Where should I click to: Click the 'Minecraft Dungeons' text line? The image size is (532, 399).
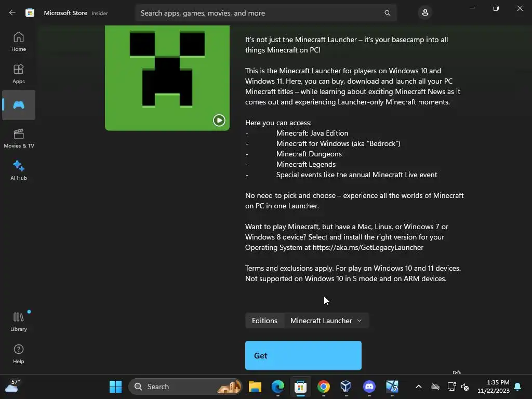coord(309,154)
